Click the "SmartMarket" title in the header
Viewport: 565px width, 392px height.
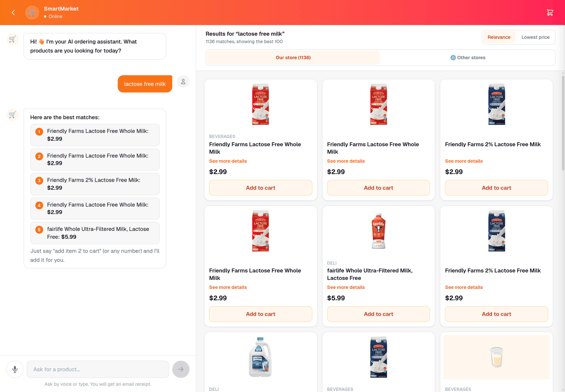tap(61, 9)
